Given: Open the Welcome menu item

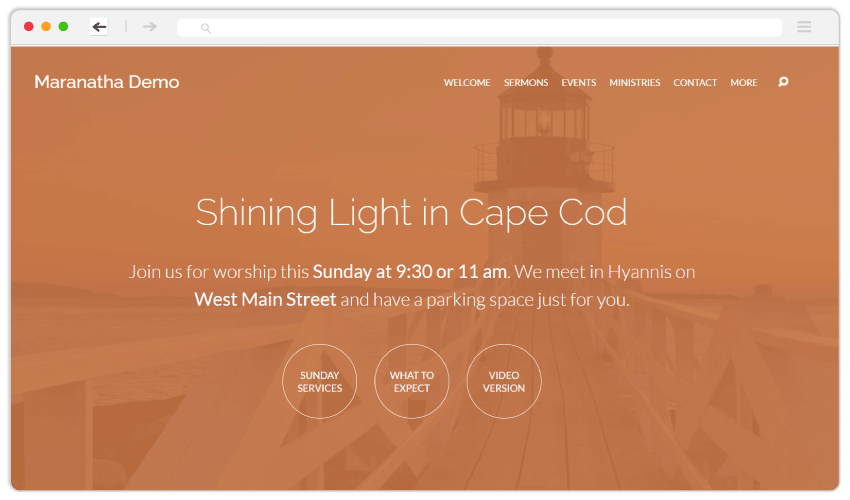Looking at the screenshot, I should [x=467, y=82].
